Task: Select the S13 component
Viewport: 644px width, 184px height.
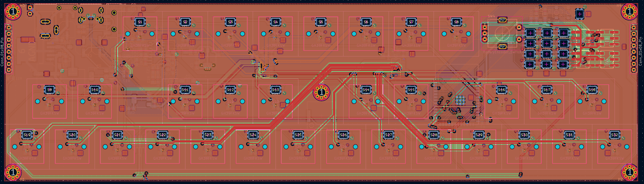Action: coord(276,90)
